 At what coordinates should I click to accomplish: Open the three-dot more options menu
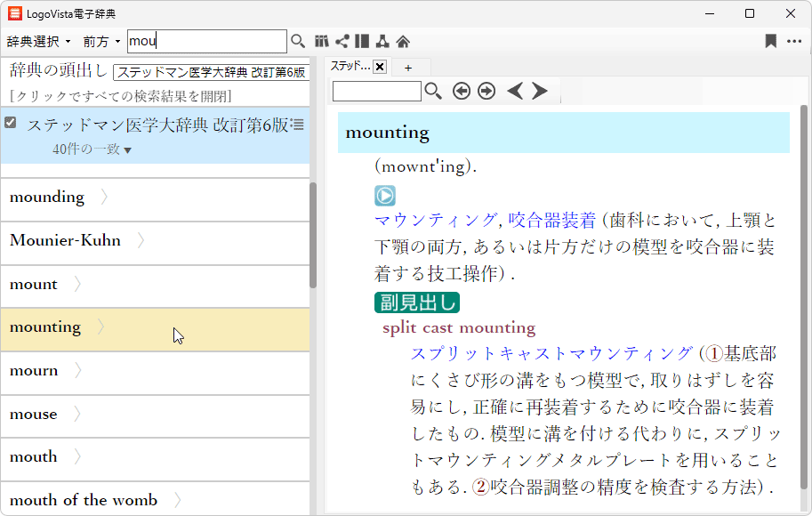pos(794,41)
